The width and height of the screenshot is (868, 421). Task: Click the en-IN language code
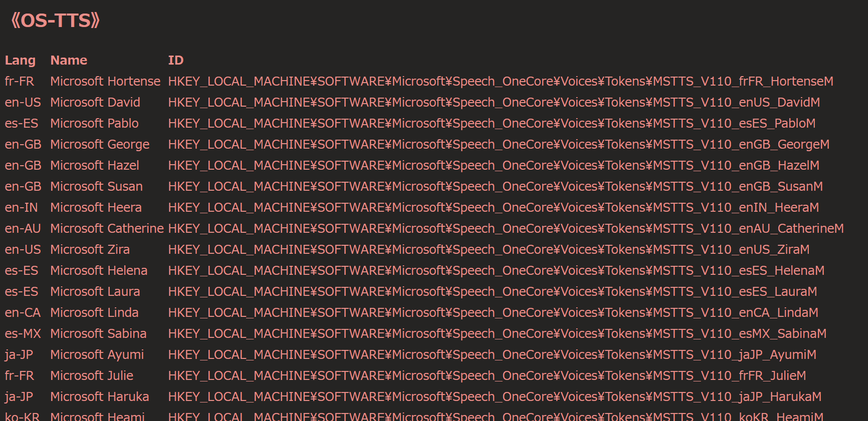point(21,208)
